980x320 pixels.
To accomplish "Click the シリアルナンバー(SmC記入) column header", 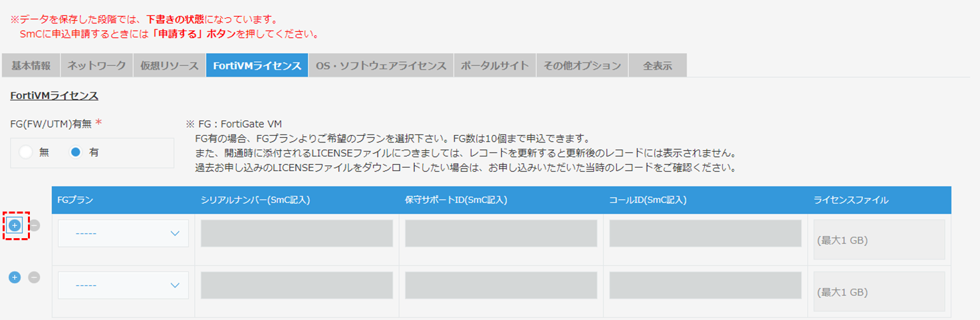I will [297, 200].
